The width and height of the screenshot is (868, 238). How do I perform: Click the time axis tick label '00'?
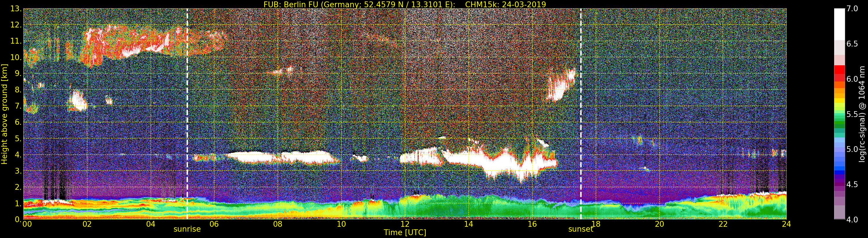pyautogui.click(x=27, y=224)
